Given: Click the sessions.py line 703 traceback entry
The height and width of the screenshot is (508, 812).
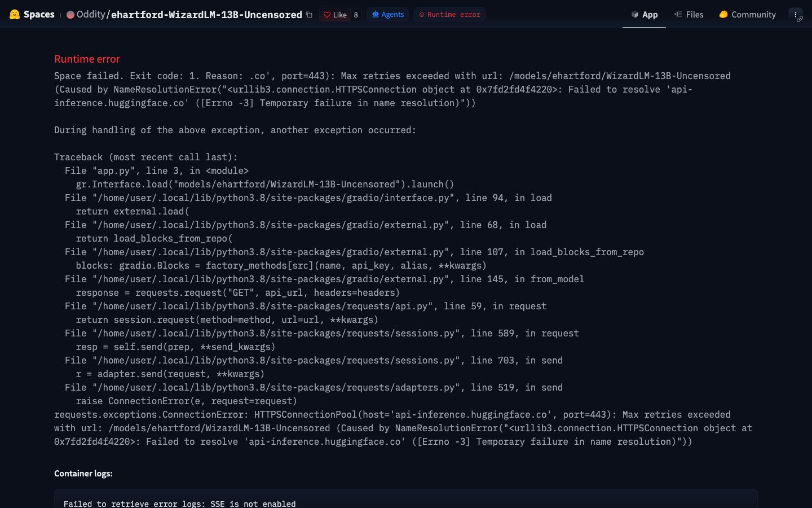Looking at the screenshot, I should [314, 361].
